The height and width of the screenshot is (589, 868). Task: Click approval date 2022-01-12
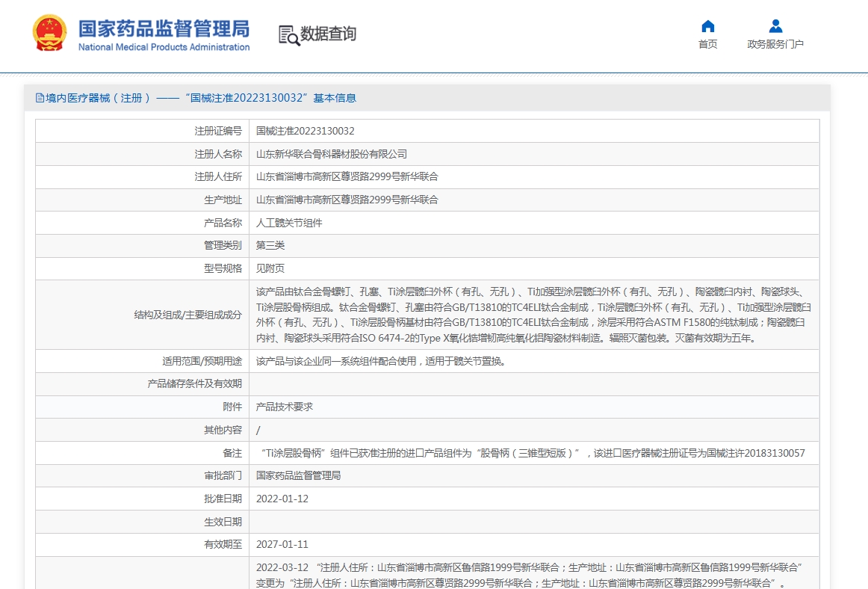click(282, 499)
